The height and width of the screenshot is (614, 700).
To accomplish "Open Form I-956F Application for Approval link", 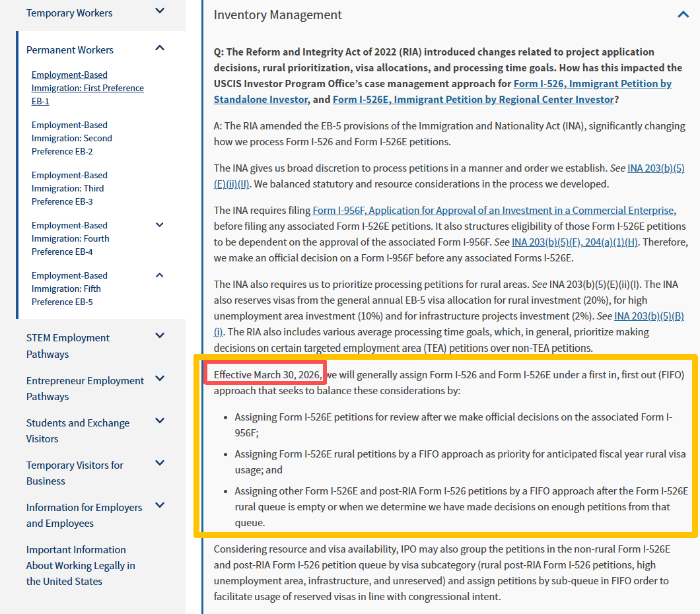I will [x=493, y=211].
